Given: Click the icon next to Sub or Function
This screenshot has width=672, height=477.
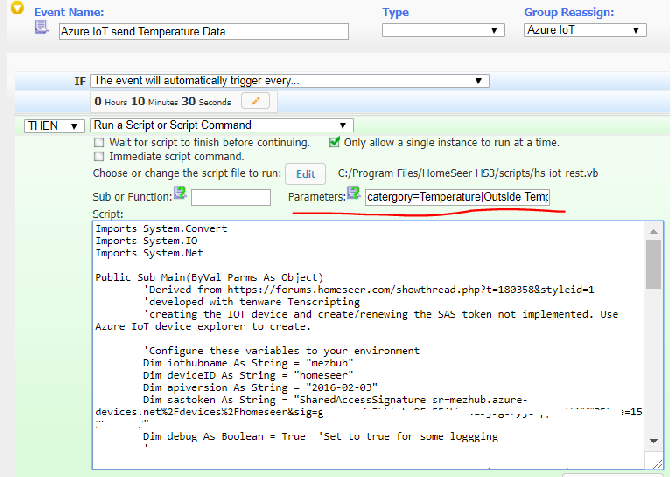Looking at the screenshot, I should click(x=180, y=194).
